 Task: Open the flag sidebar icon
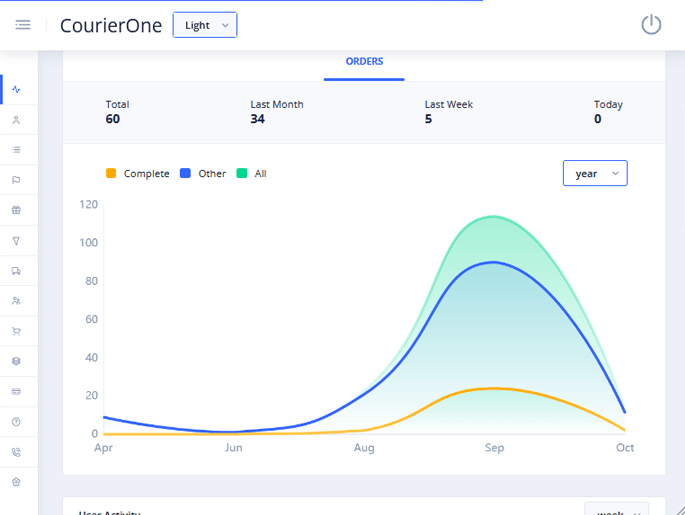(x=16, y=180)
